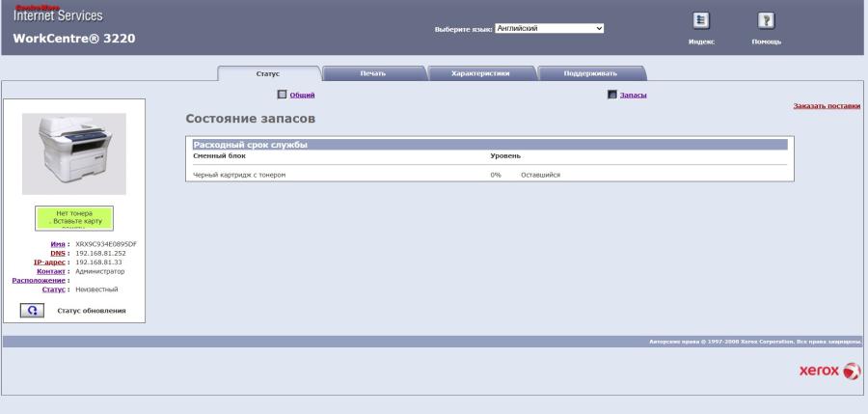868x414 pixels.
Task: Click the Xerox logo
Action: click(829, 371)
